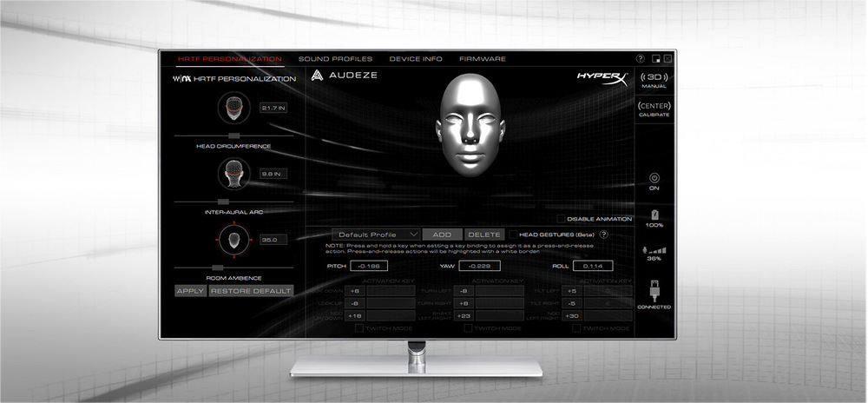Click the APPLY button

click(190, 291)
